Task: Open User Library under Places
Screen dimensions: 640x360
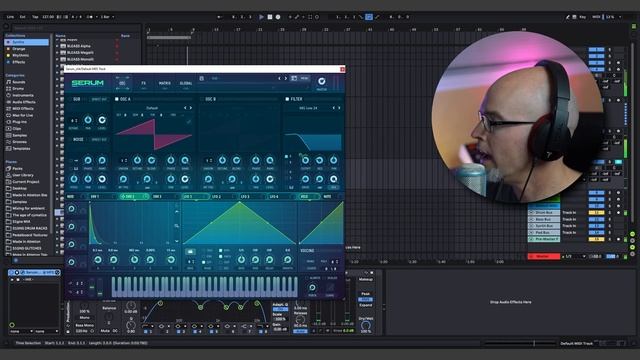Action: pos(23,175)
